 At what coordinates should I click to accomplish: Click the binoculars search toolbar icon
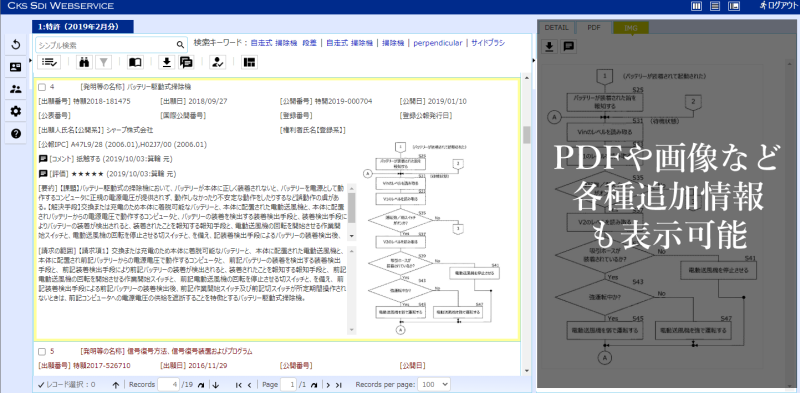click(x=84, y=62)
